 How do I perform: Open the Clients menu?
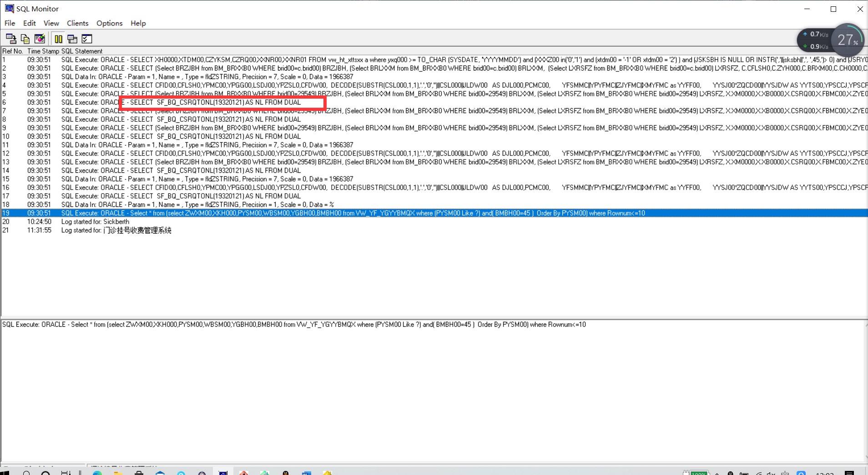coord(78,23)
